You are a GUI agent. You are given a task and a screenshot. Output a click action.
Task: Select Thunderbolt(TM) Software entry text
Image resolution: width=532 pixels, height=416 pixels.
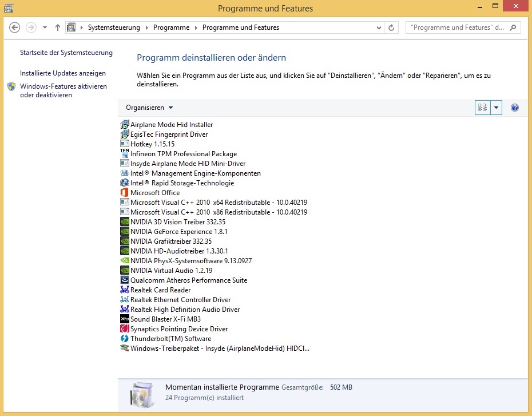tap(170, 339)
